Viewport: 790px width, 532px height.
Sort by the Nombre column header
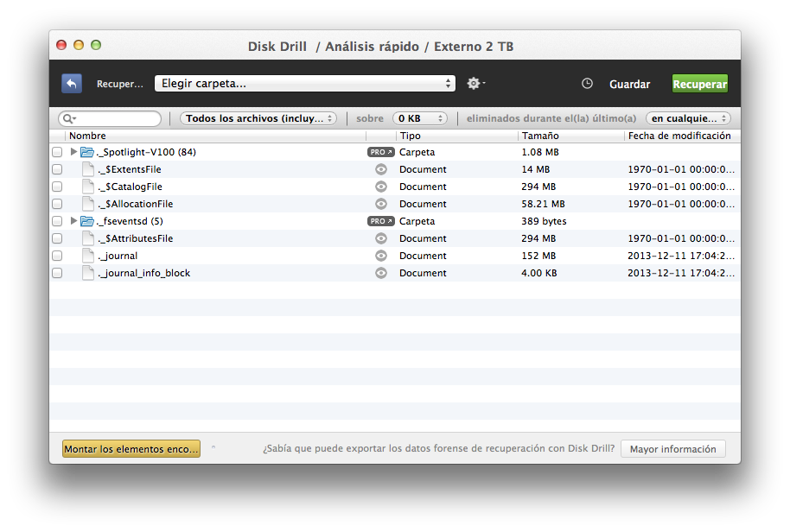215,136
